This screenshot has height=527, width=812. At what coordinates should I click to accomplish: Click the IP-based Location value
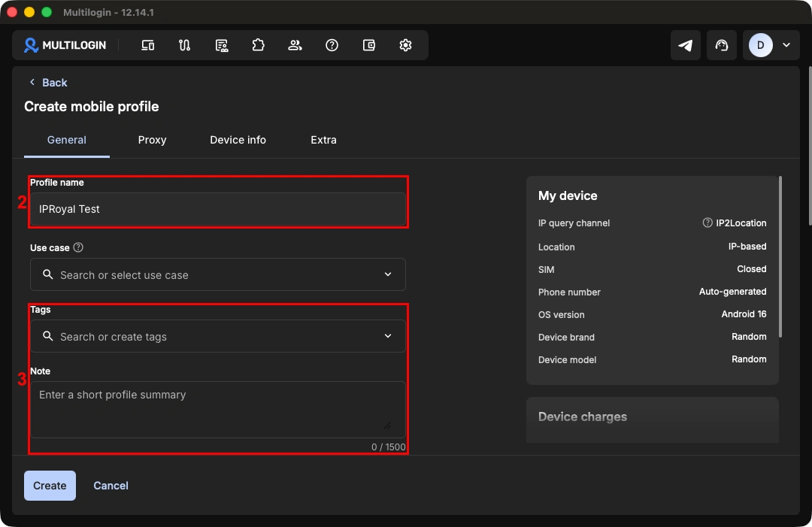click(x=747, y=247)
